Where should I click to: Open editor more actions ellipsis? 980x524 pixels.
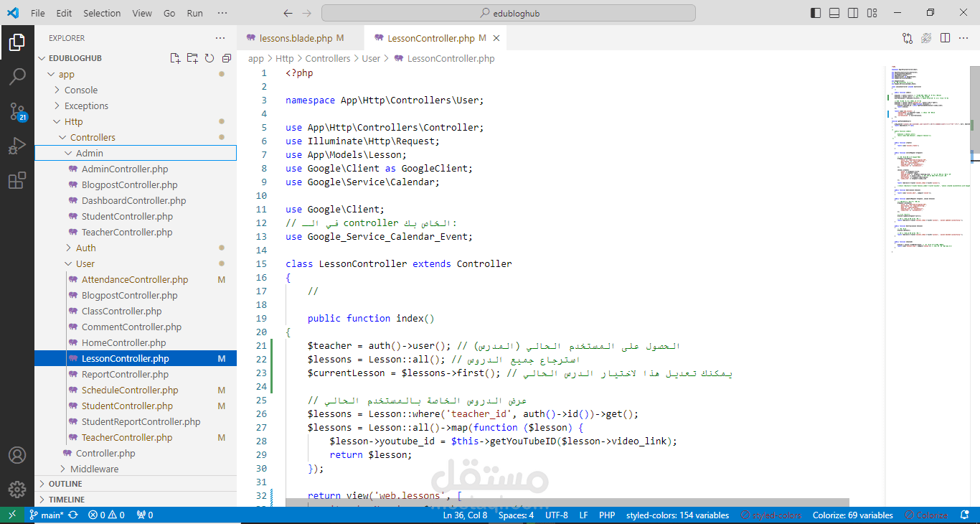[x=963, y=38]
